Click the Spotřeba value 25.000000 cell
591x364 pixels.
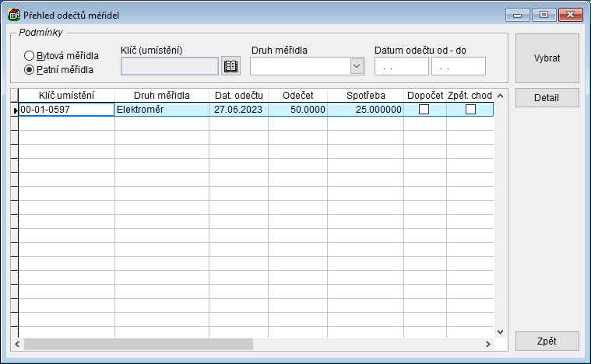(x=365, y=110)
